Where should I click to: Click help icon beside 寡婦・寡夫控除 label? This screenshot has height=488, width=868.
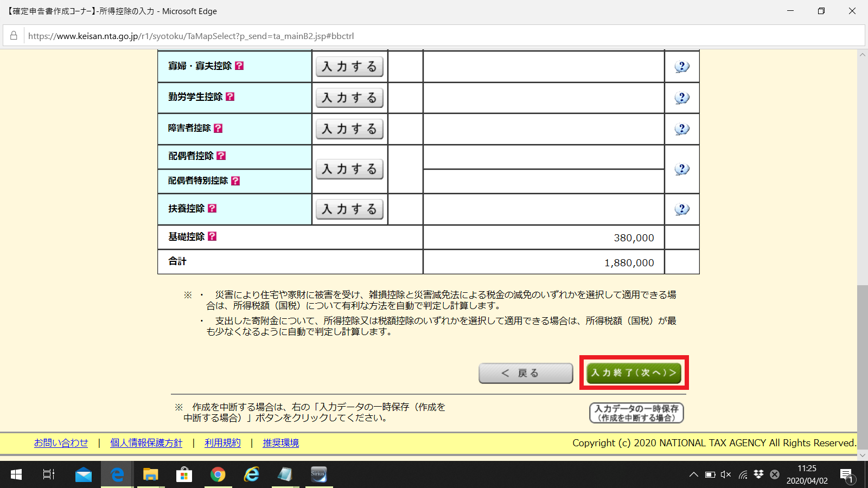tap(240, 66)
